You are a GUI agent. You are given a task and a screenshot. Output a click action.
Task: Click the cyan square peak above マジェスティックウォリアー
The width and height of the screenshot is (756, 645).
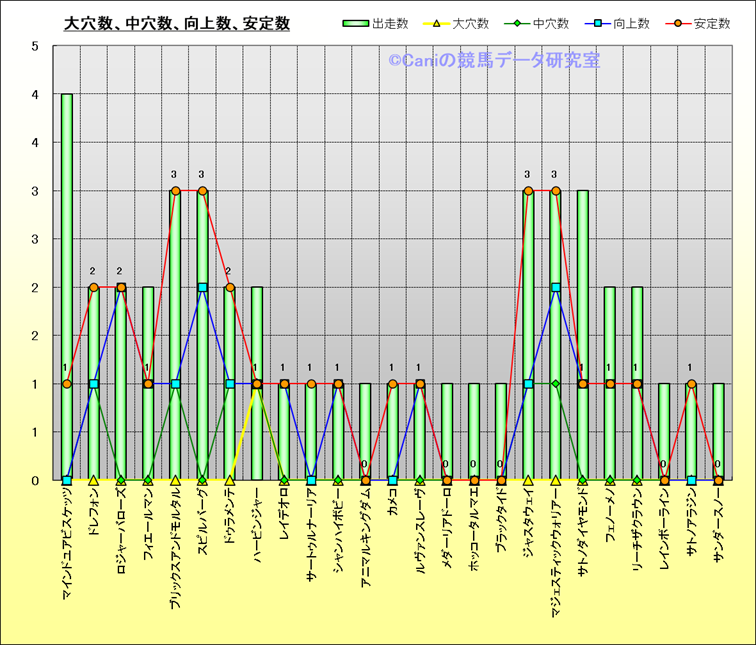click(x=555, y=287)
